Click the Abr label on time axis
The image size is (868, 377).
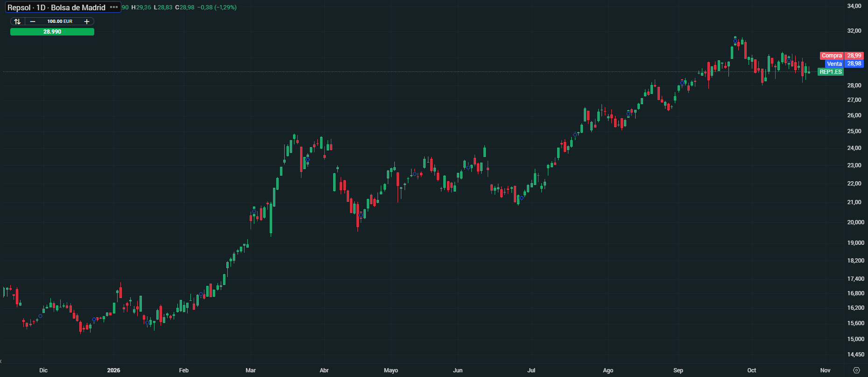coord(324,370)
